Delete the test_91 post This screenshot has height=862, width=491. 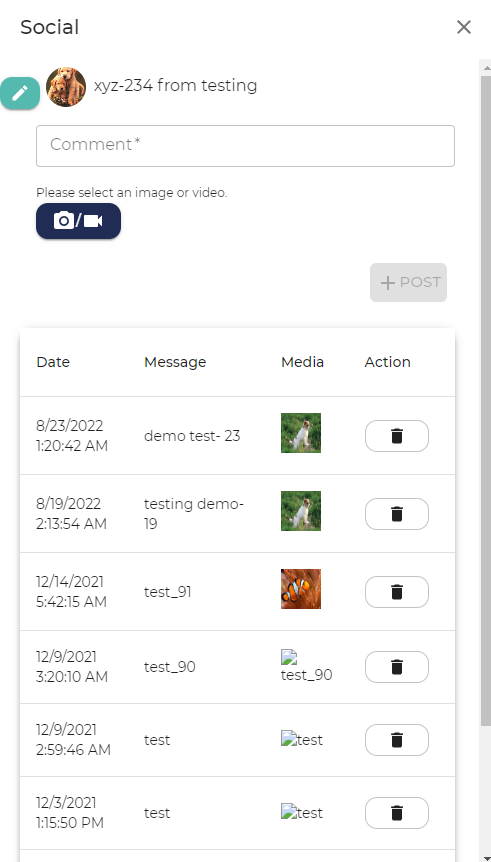(x=397, y=592)
